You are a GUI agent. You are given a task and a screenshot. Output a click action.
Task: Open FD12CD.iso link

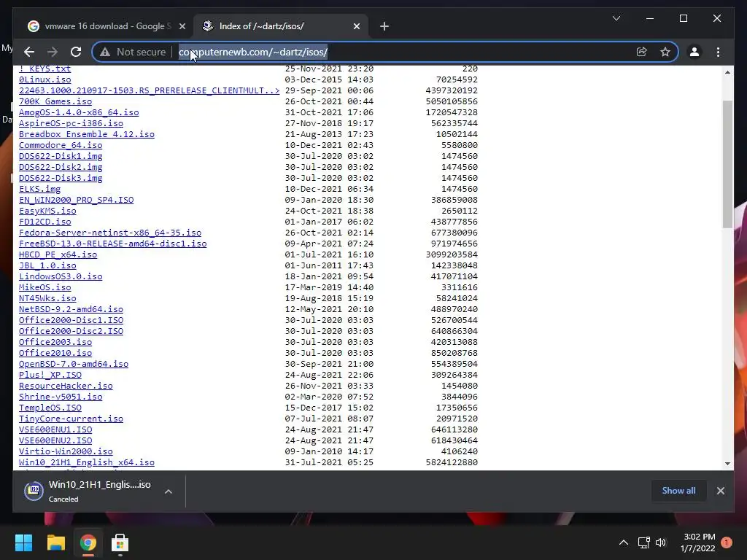click(44, 222)
